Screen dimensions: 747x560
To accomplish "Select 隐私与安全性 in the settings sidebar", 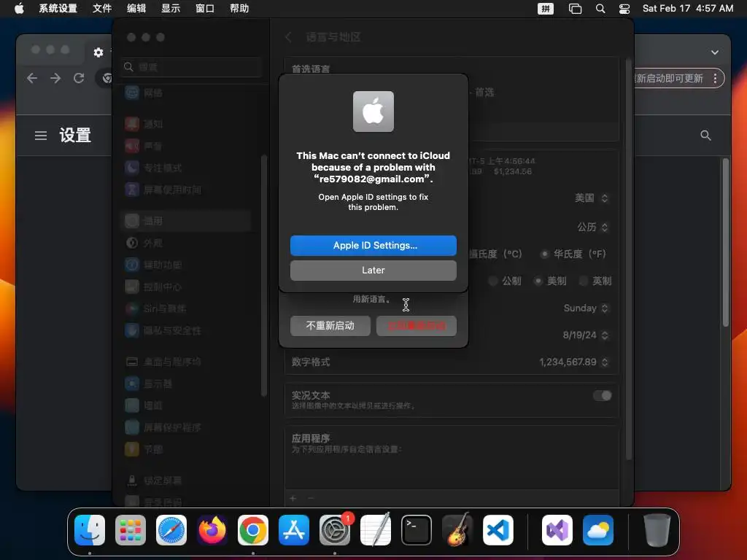I will 186,330.
